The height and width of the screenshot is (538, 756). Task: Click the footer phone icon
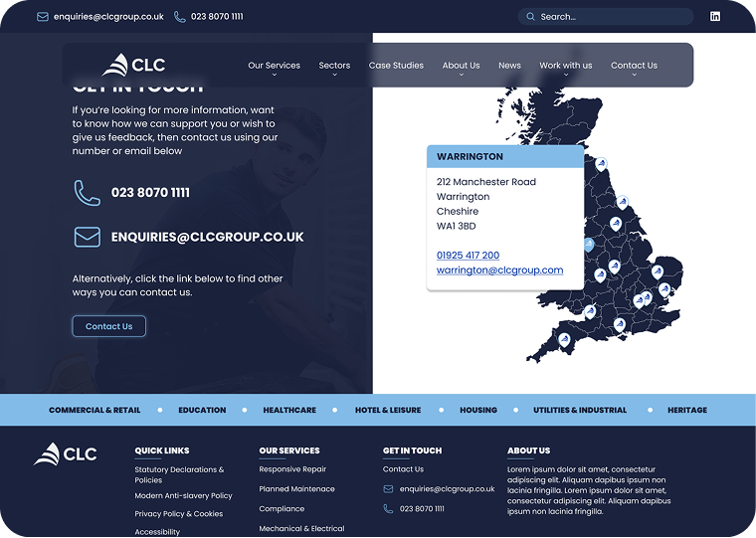[388, 508]
